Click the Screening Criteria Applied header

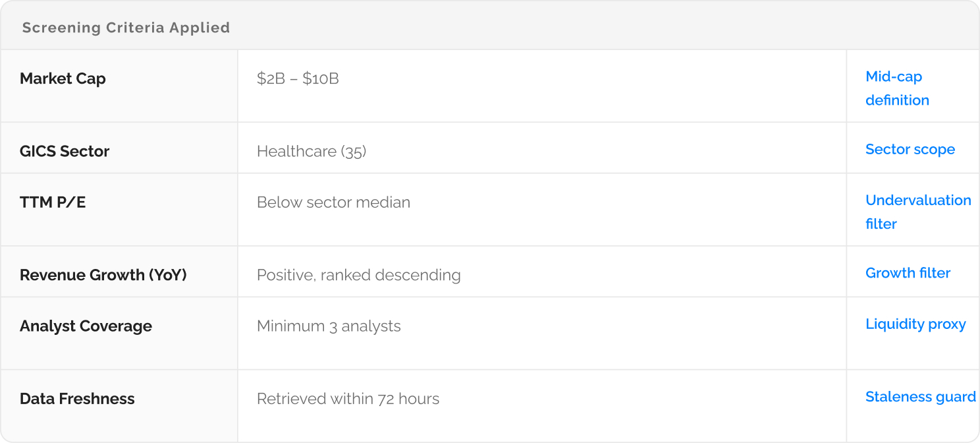click(126, 28)
